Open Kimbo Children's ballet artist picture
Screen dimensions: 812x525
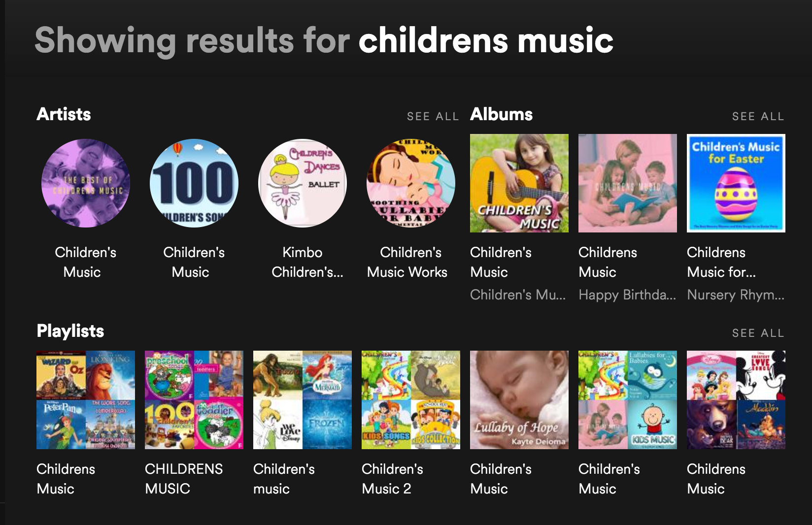click(303, 183)
